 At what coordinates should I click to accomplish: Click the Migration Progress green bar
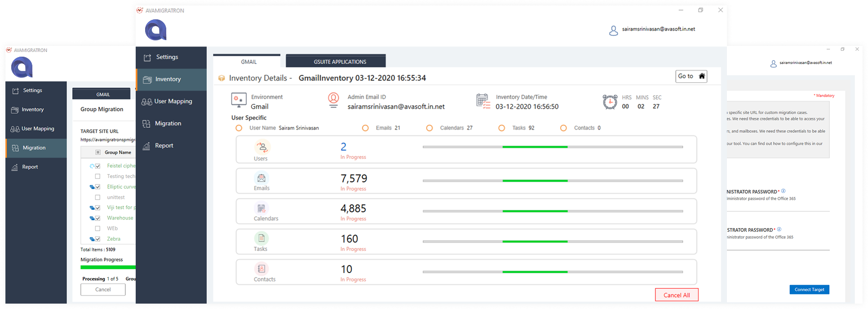pyautogui.click(x=108, y=267)
